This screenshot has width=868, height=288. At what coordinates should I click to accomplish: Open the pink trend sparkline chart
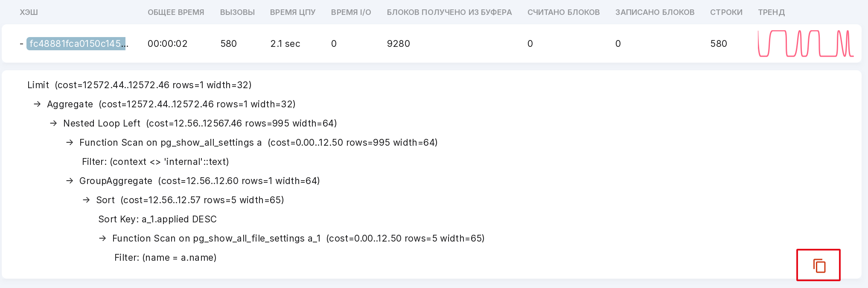(806, 43)
